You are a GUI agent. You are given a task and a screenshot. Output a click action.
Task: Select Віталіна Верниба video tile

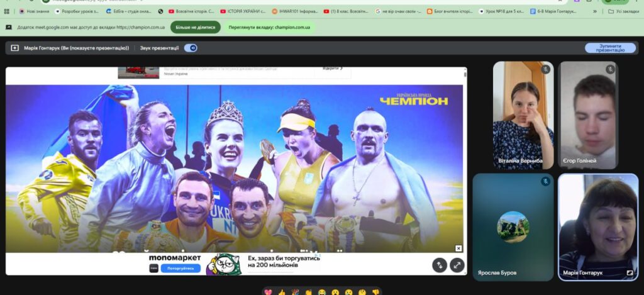pyautogui.click(x=523, y=115)
